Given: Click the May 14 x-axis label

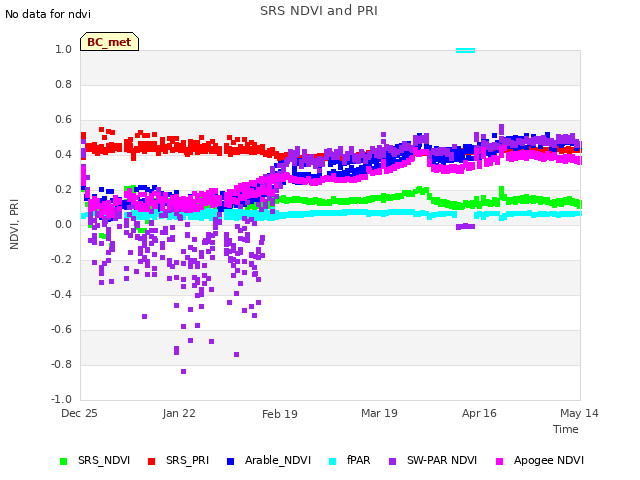Looking at the screenshot, I should (x=579, y=413).
